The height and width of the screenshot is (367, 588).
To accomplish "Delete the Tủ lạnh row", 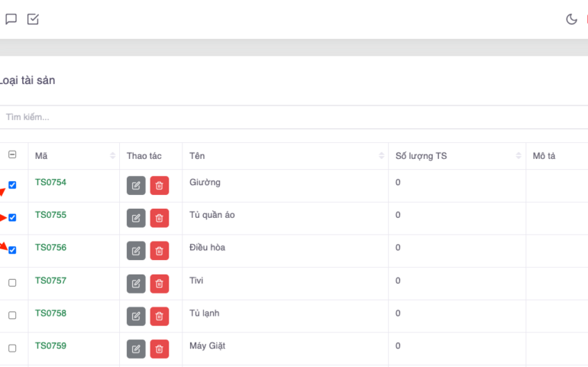I will tap(160, 316).
